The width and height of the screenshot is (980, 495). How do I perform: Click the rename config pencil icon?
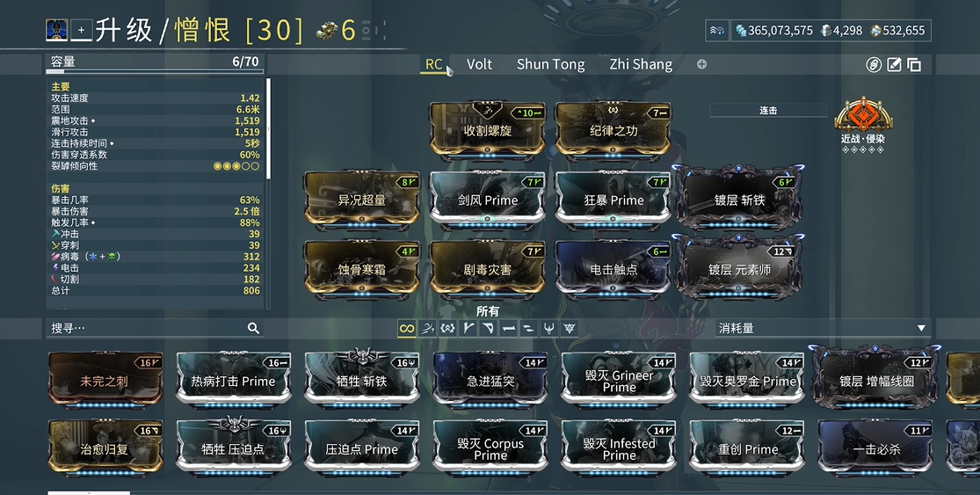click(894, 64)
